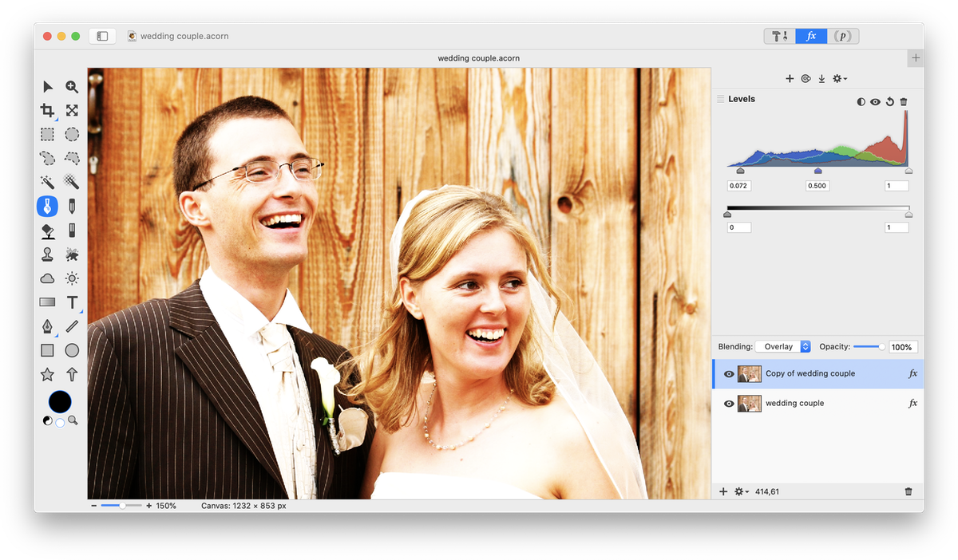Hide the Levels filter eye icon
The height and width of the screenshot is (560, 958).
875,102
